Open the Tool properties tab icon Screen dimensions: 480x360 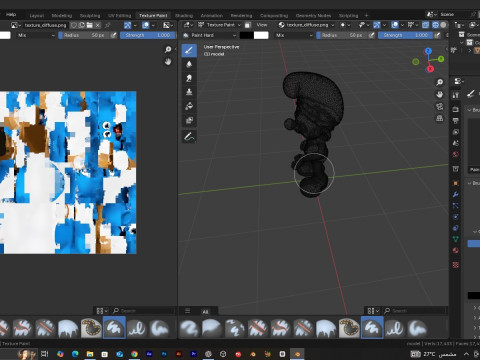click(456, 95)
